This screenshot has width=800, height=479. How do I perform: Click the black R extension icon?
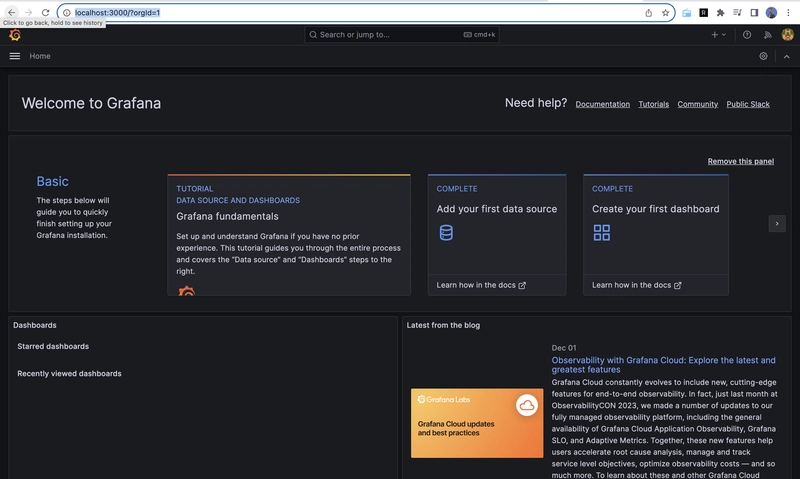(x=704, y=13)
